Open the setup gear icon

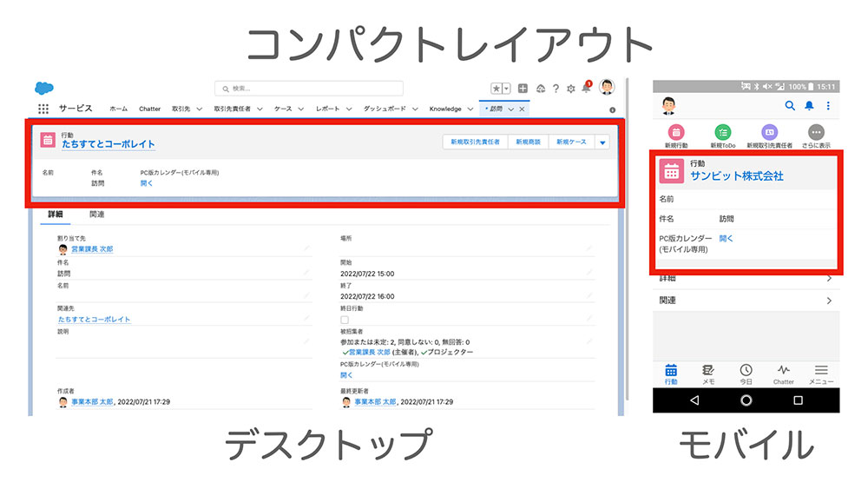[x=570, y=89]
